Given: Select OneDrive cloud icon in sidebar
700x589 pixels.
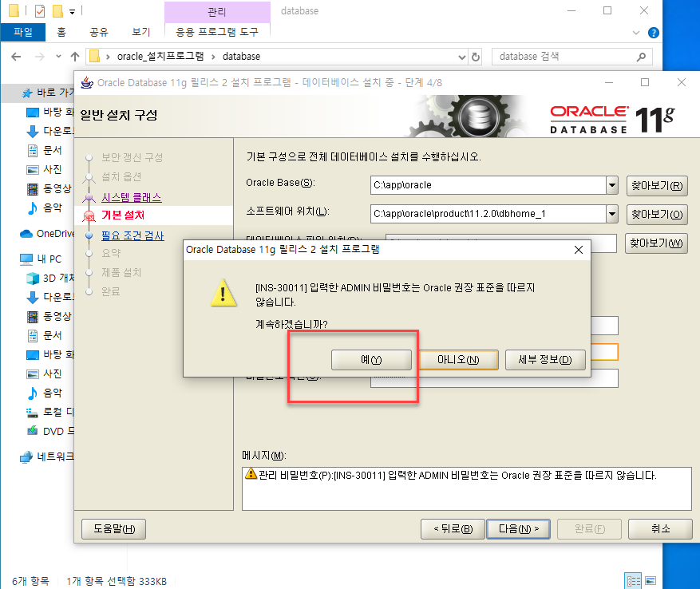Looking at the screenshot, I should 26,234.
